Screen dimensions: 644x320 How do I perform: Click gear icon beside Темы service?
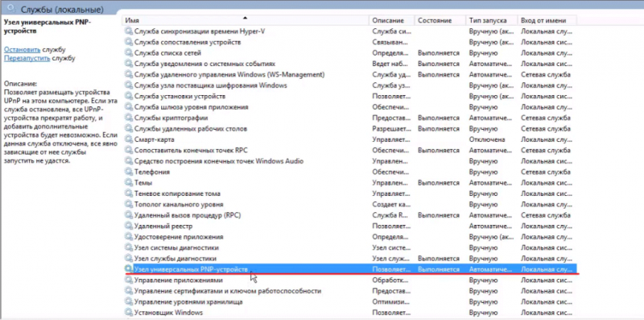[x=129, y=183]
